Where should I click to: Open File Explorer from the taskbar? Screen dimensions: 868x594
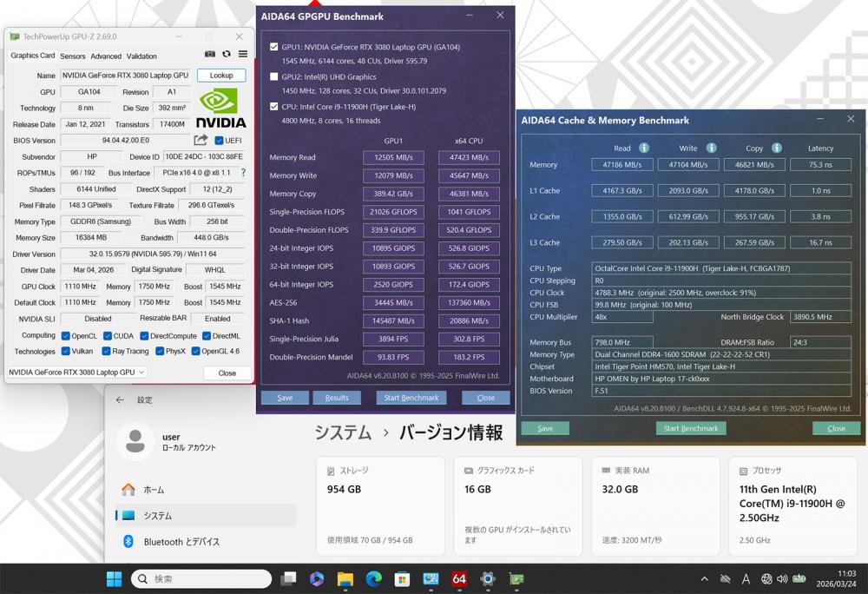[345, 579]
